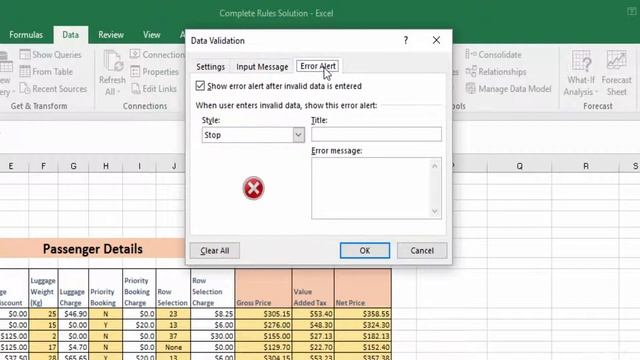Click the Clear All button
This screenshot has width=640, height=360.
tap(215, 251)
